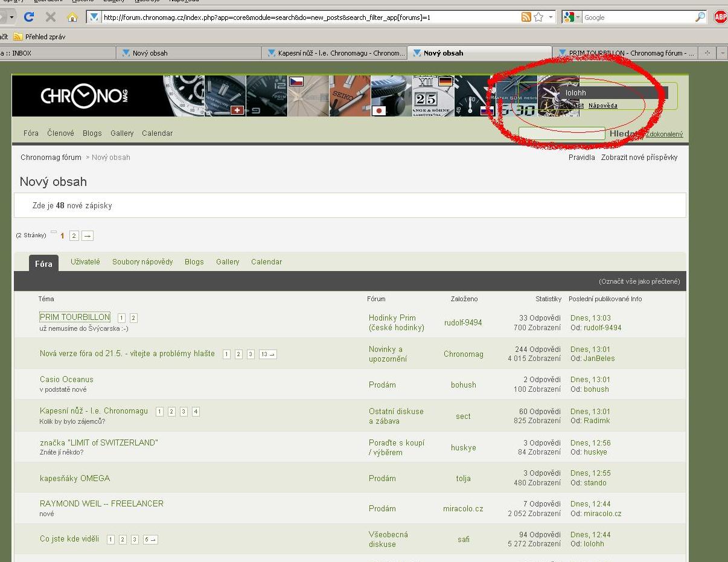Go to the browser home page icon
The image size is (728, 562).
coord(72,17)
